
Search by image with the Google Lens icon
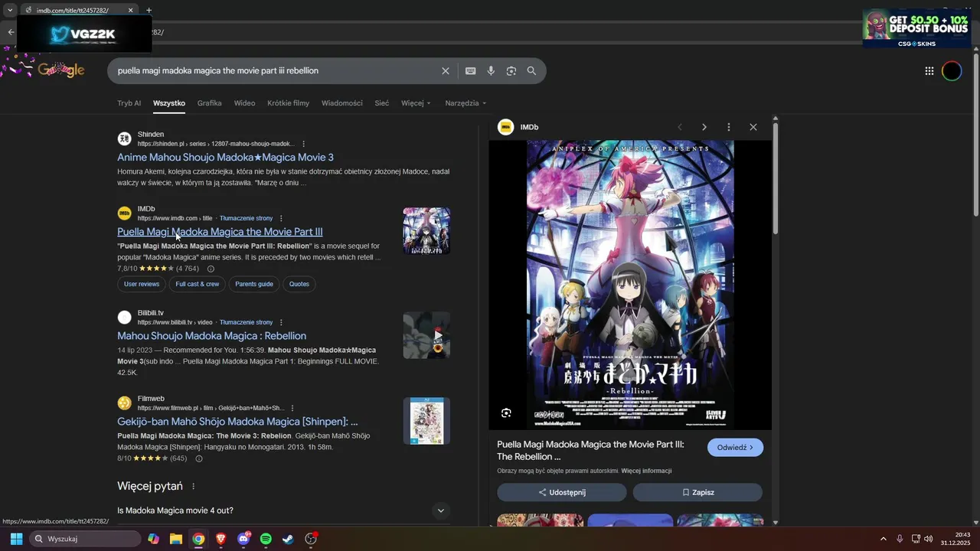coord(511,71)
